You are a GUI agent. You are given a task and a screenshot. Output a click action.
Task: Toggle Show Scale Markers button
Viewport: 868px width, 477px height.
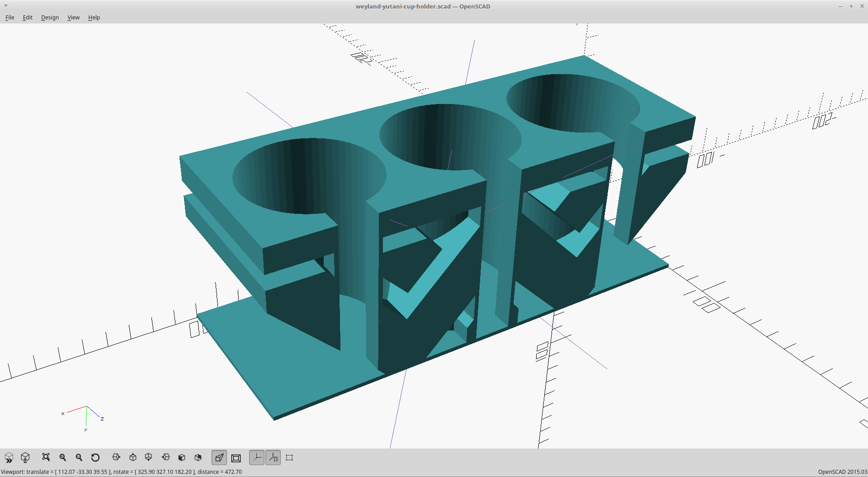pos(273,458)
